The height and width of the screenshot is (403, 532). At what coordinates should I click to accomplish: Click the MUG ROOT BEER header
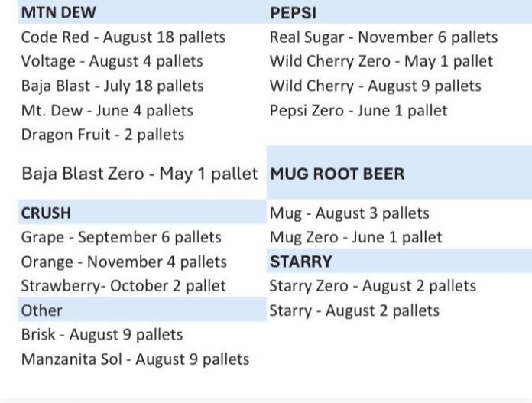(x=337, y=174)
